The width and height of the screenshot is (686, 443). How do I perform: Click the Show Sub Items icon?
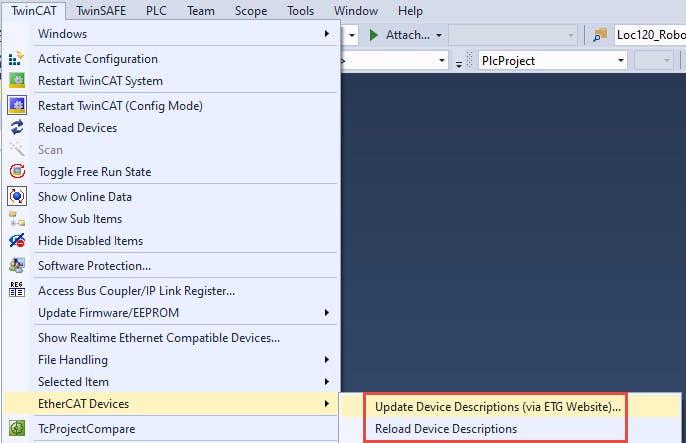pyautogui.click(x=17, y=219)
